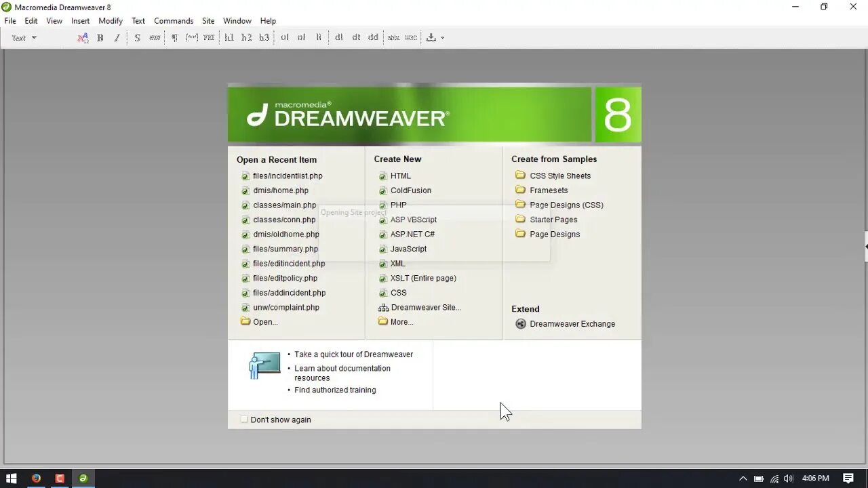This screenshot has height=488, width=868.
Task: Click the Definition List (dl) button
Action: [x=338, y=38]
